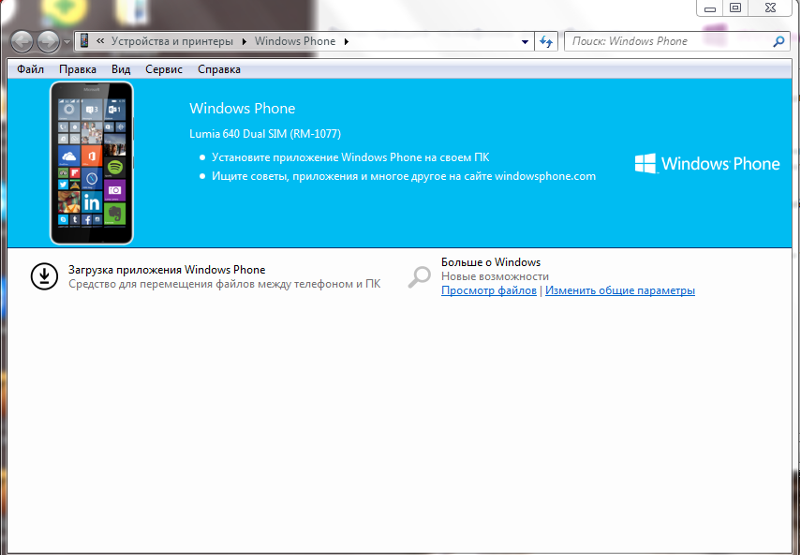
Task: Click the device icon in the address bar
Action: (x=85, y=42)
